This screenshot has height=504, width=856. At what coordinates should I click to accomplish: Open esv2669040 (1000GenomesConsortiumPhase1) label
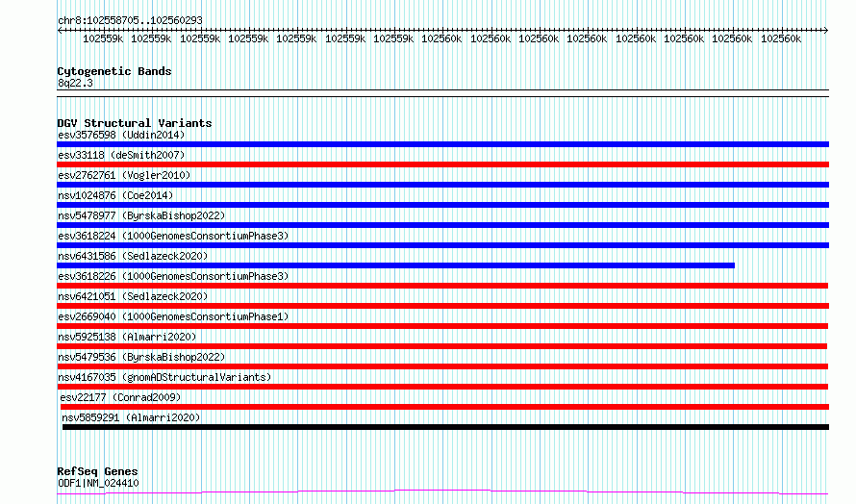pos(173,316)
